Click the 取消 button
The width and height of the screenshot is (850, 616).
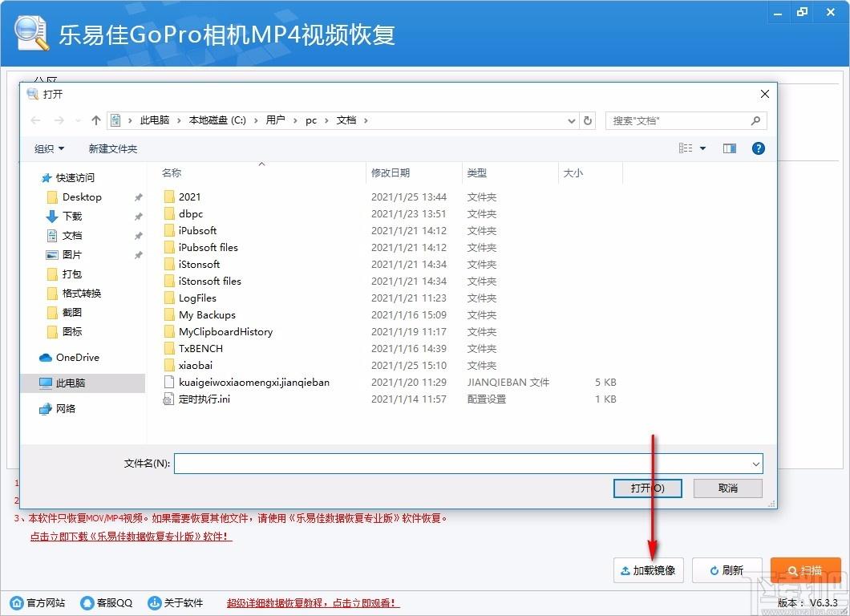pyautogui.click(x=727, y=488)
